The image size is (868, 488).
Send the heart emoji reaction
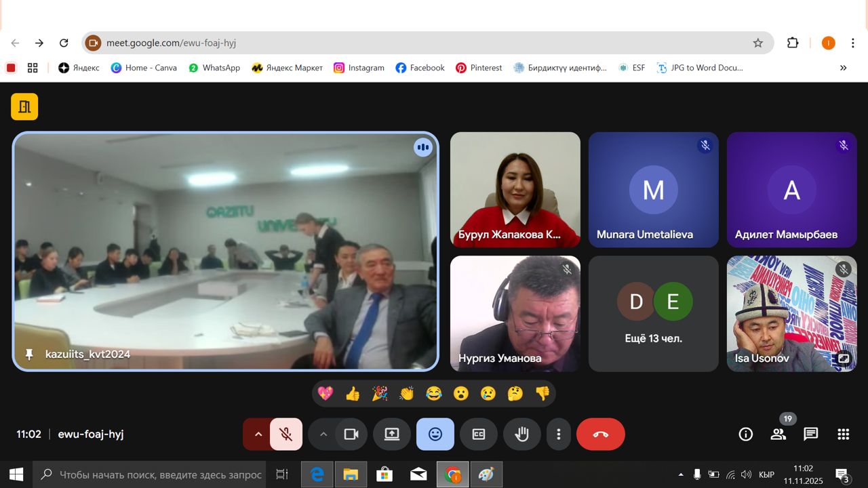[325, 394]
